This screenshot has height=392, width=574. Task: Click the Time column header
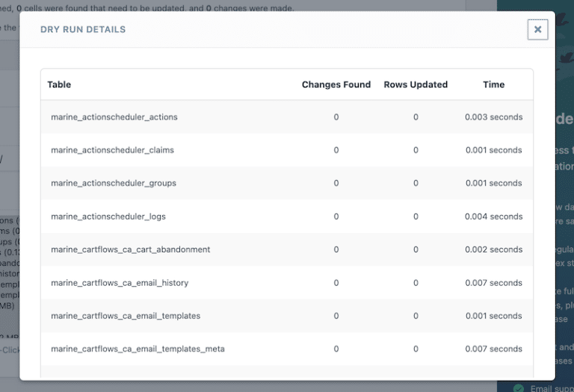[x=493, y=84]
